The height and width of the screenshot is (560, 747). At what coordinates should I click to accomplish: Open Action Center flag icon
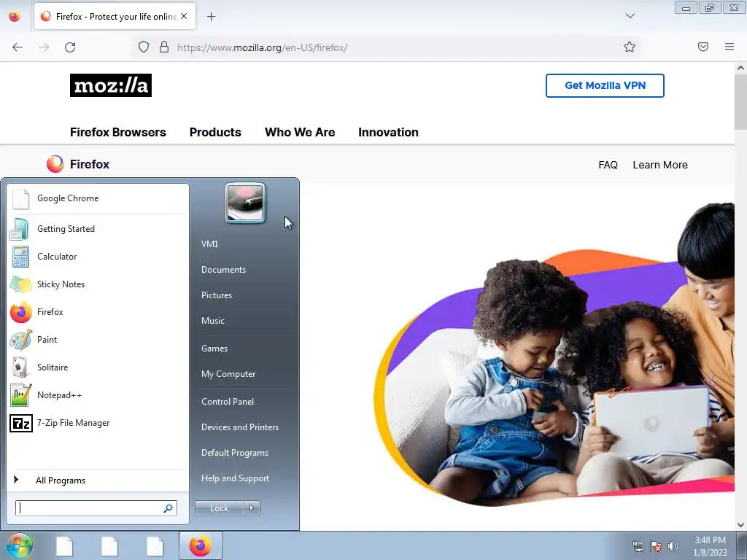point(656,546)
